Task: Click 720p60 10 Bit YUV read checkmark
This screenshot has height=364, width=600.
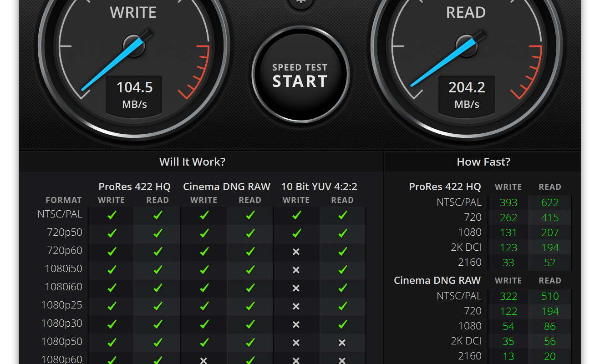Action: pyautogui.click(x=342, y=252)
